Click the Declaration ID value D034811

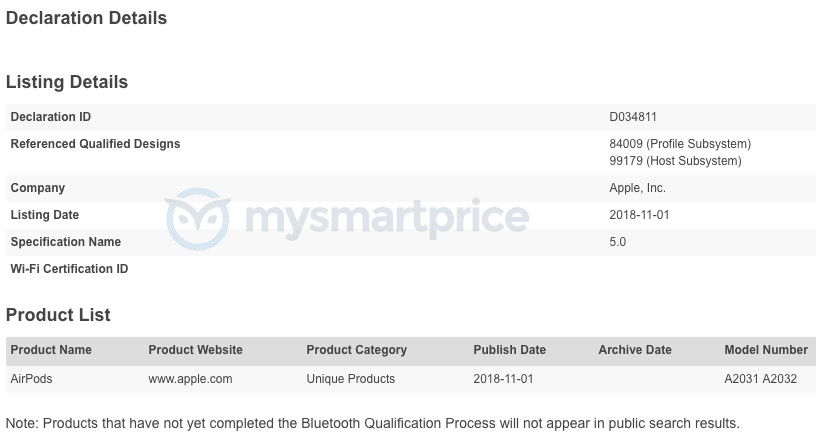(x=633, y=117)
